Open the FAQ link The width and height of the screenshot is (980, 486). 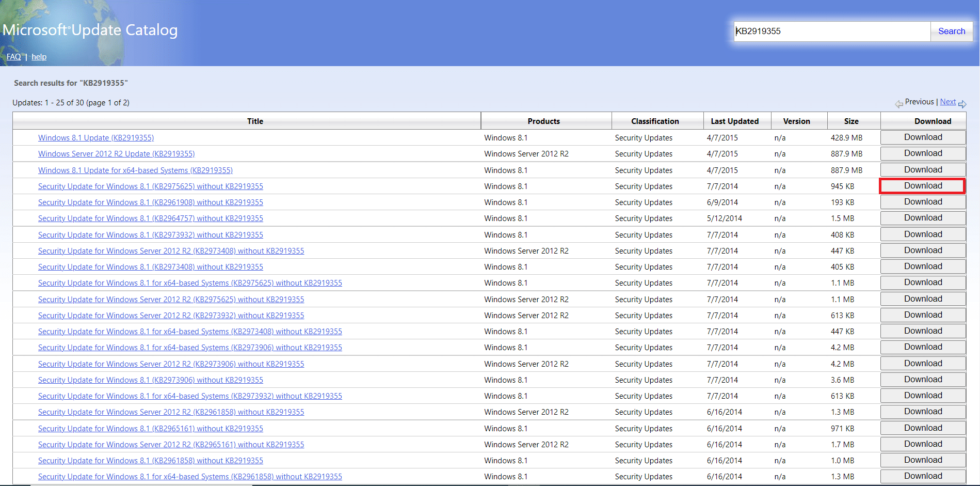(14, 57)
